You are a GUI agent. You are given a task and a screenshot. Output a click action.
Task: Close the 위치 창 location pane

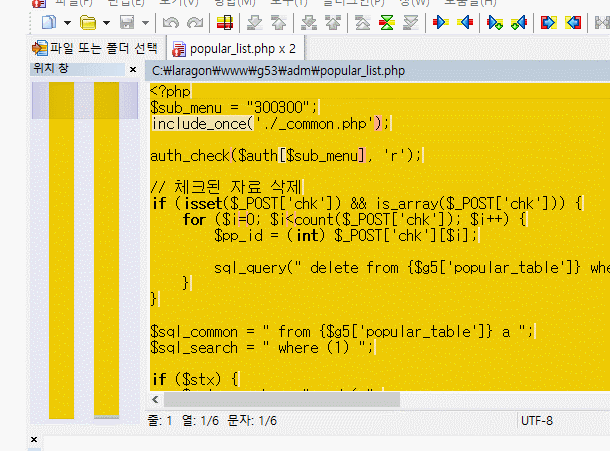133,69
